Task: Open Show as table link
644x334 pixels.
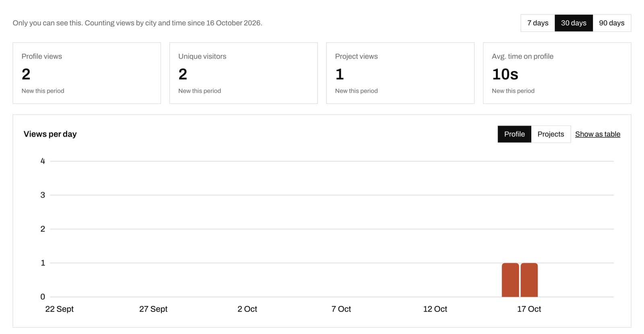Action: (x=598, y=134)
